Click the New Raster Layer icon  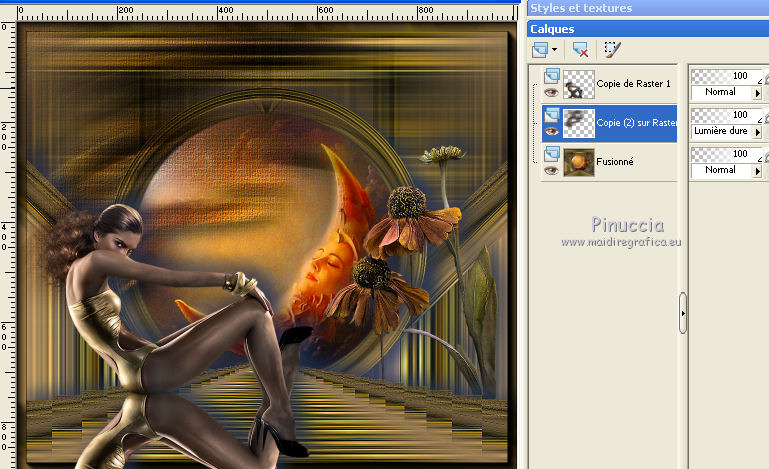point(540,50)
